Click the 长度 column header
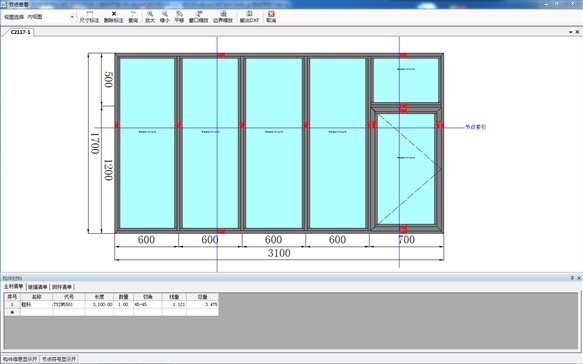This screenshot has height=364, width=583. point(99,297)
